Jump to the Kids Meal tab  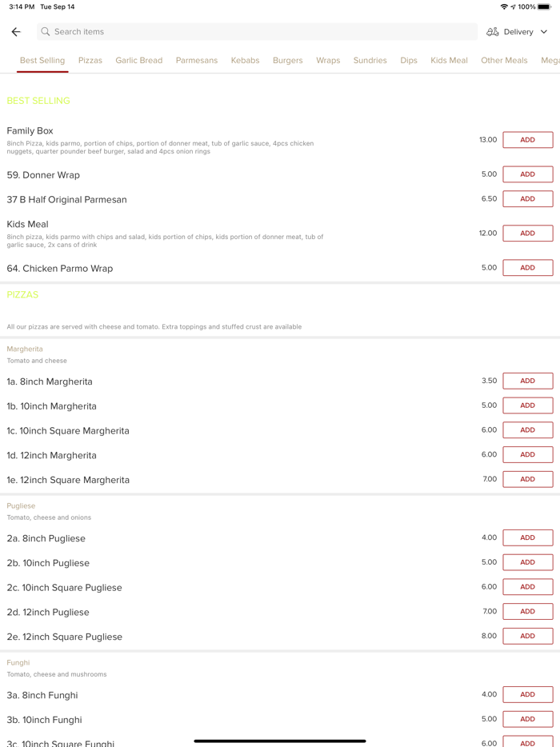pyautogui.click(x=449, y=61)
